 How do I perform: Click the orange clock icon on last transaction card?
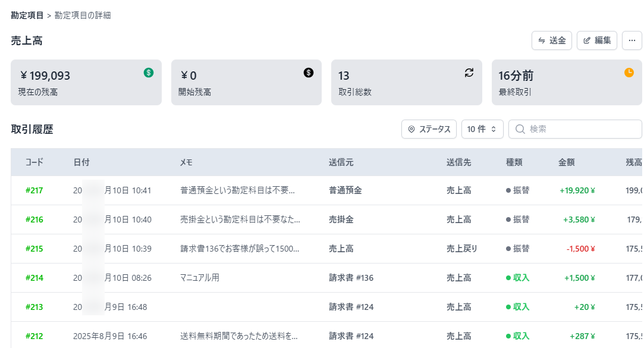pyautogui.click(x=629, y=73)
